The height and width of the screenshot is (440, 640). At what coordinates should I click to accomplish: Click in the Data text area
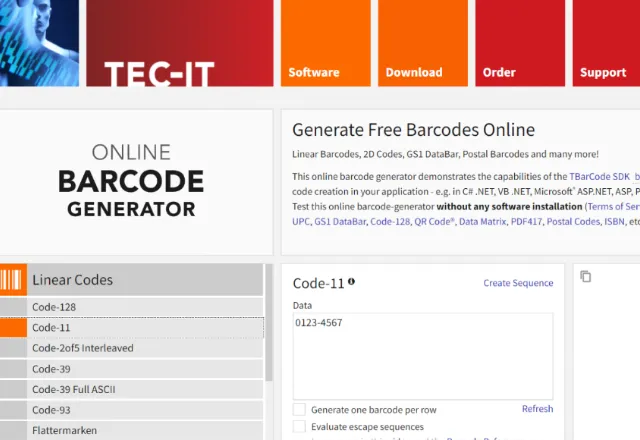pyautogui.click(x=423, y=356)
